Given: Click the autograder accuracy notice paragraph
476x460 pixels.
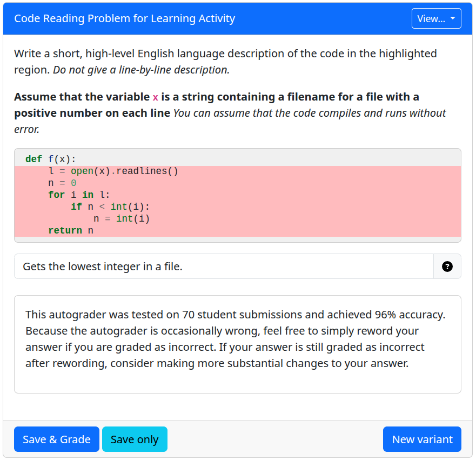Looking at the screenshot, I should [235, 339].
